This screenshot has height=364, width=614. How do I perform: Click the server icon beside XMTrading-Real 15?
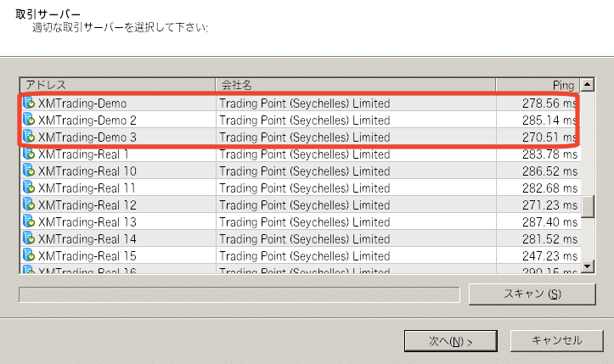[29, 255]
